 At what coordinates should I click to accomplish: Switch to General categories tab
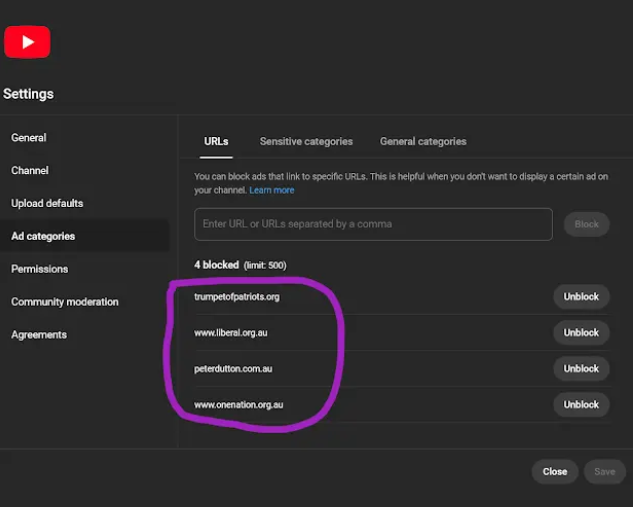coord(423,142)
